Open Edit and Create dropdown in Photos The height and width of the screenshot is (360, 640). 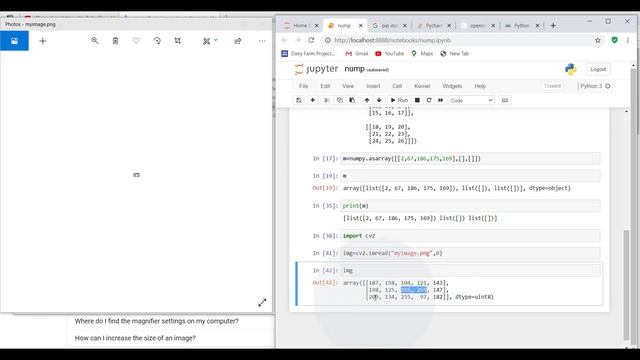[x=210, y=41]
